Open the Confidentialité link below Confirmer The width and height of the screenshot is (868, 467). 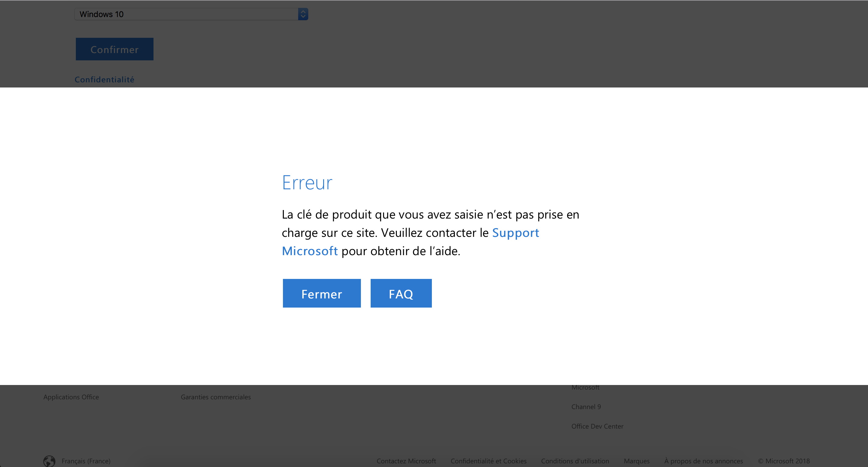pos(104,80)
